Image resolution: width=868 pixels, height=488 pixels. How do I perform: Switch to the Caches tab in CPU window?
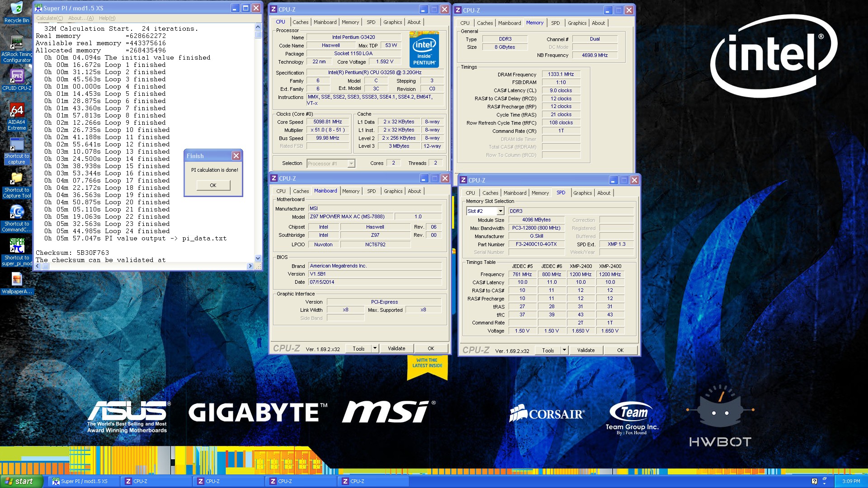coord(300,22)
